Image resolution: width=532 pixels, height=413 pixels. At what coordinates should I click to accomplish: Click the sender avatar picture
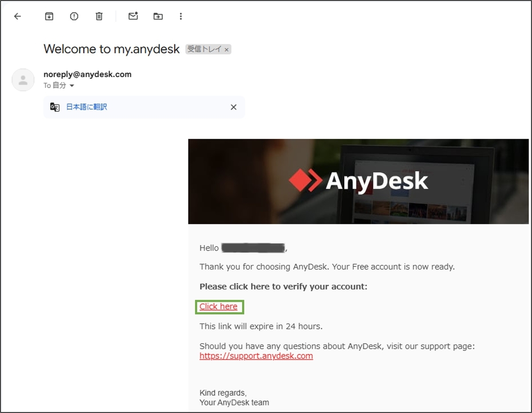23,80
